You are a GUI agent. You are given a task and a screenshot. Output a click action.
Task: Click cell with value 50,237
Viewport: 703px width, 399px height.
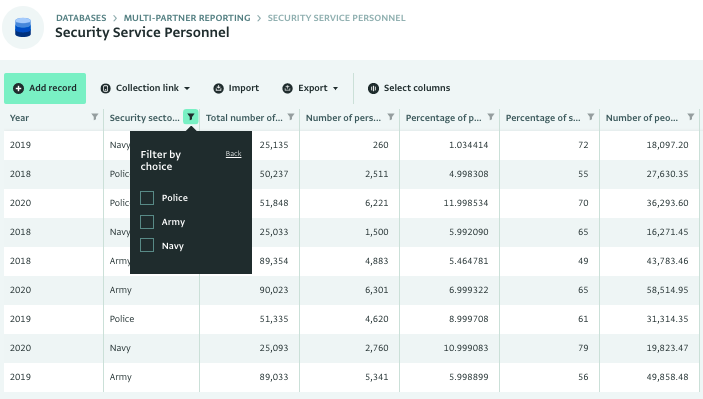(273, 174)
